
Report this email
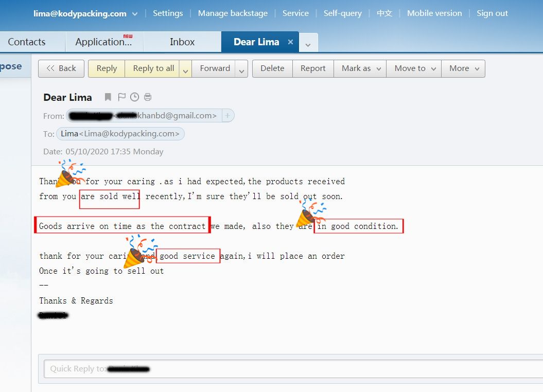coord(313,68)
